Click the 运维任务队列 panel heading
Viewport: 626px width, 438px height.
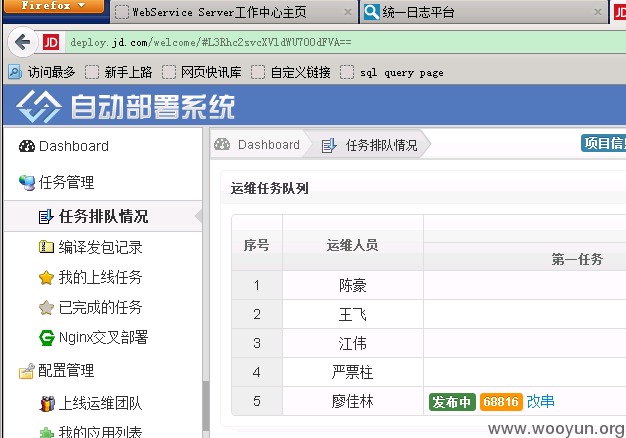pos(269,188)
